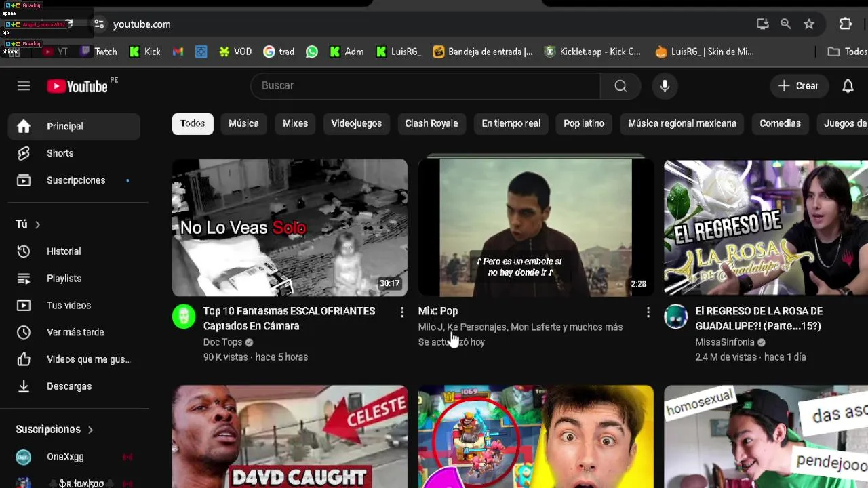This screenshot has width=868, height=488.
Task: Open more options for Mix: Pop
Action: 648,312
